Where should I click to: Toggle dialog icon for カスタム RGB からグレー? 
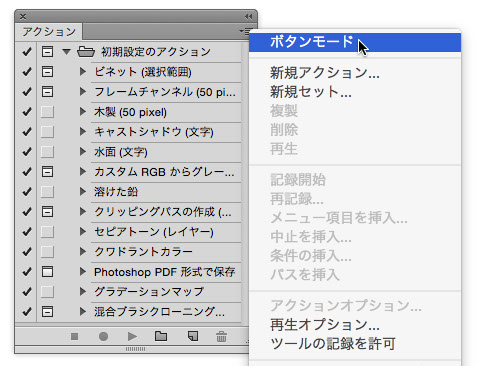tap(47, 172)
